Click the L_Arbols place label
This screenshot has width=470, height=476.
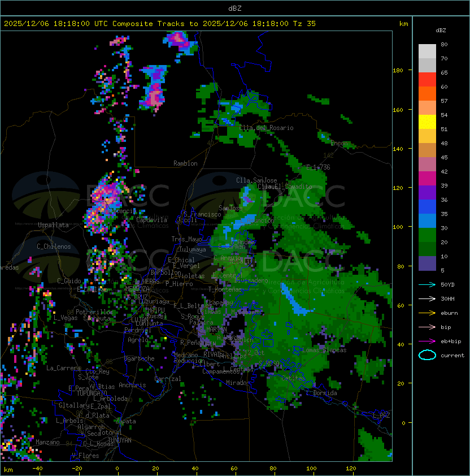coord(69,421)
